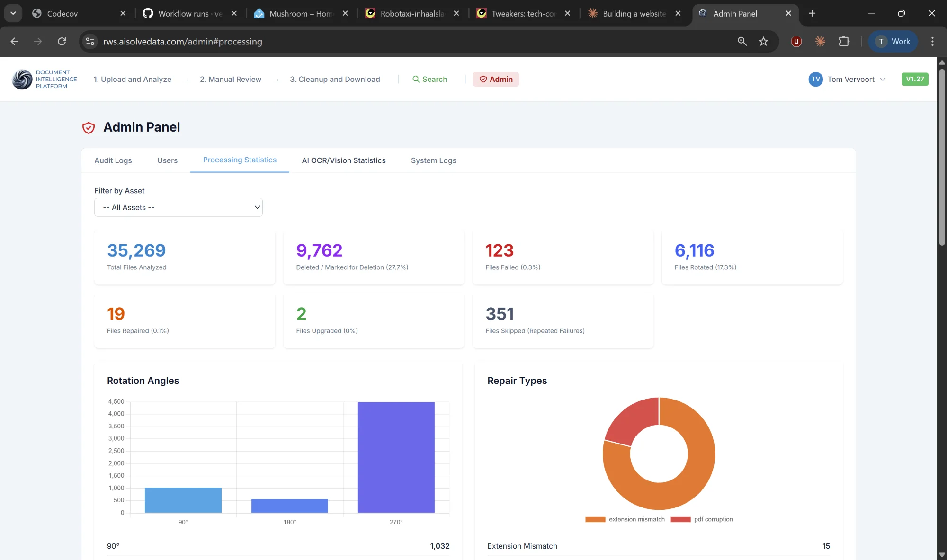
Task: Open the browser extensions puzzle icon
Action: 845,41
